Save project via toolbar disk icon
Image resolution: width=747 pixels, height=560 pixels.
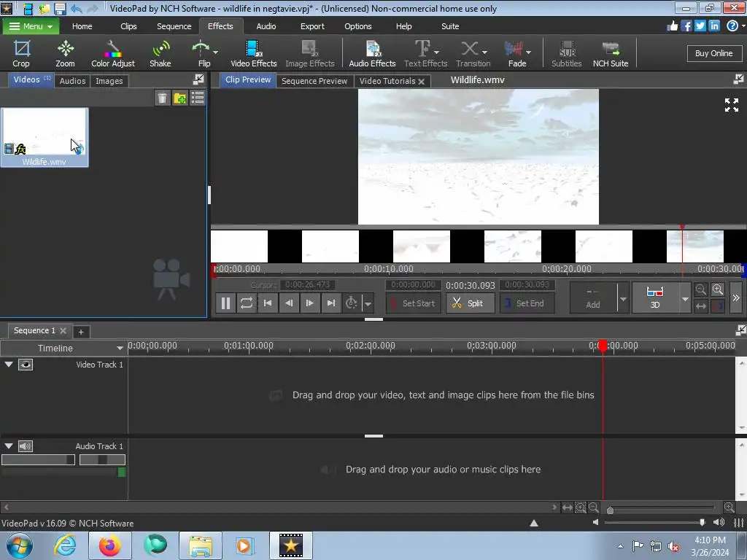pyautogui.click(x=60, y=8)
